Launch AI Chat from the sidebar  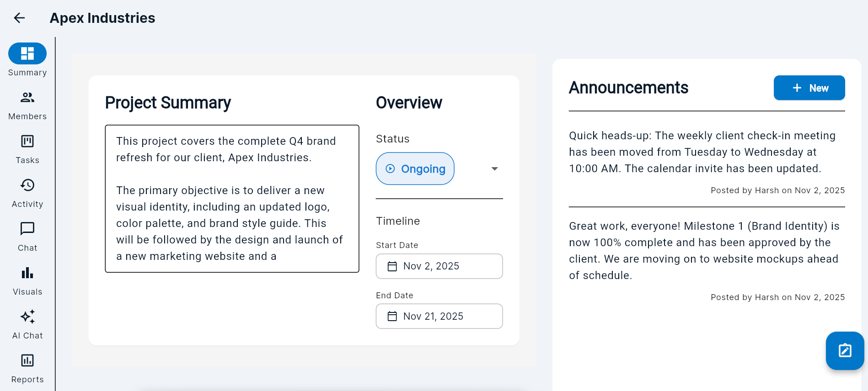point(27,317)
